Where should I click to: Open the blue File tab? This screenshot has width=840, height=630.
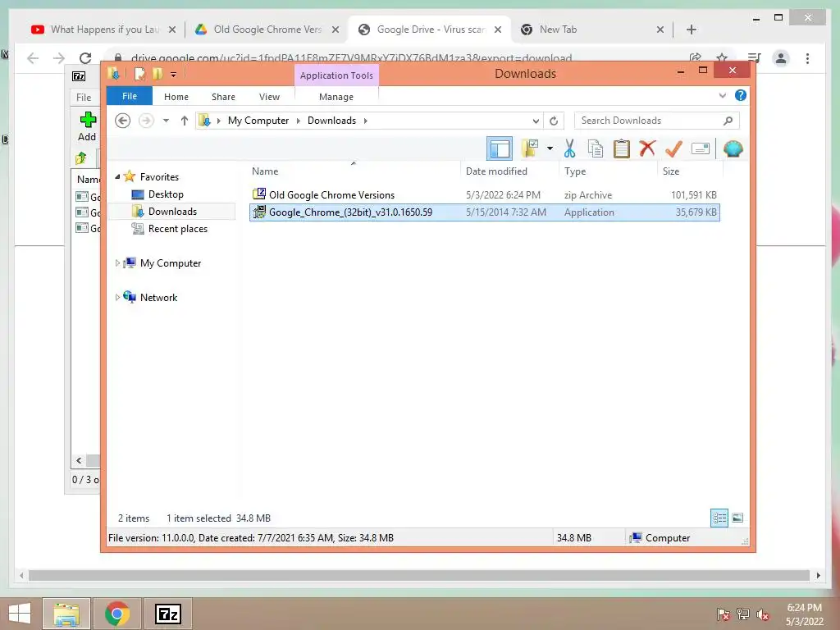pos(130,97)
